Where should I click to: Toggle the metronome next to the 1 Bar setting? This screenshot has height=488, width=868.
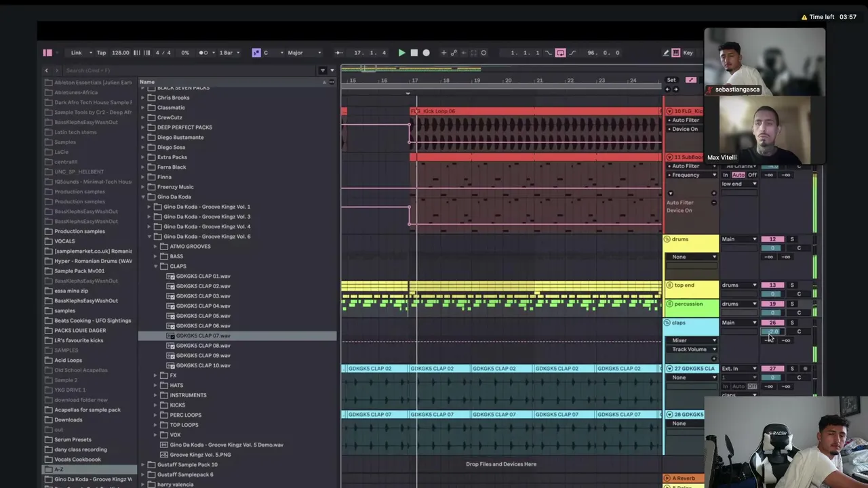(203, 53)
